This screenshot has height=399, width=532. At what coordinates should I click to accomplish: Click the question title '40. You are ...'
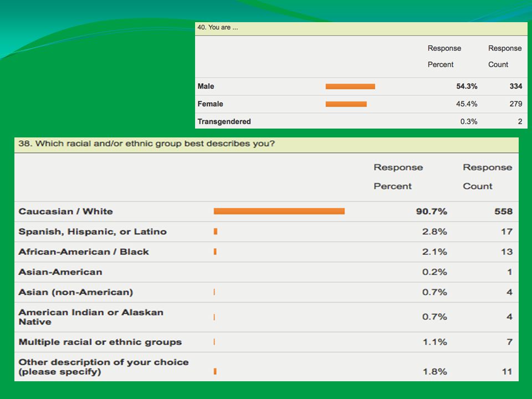pyautogui.click(x=217, y=28)
